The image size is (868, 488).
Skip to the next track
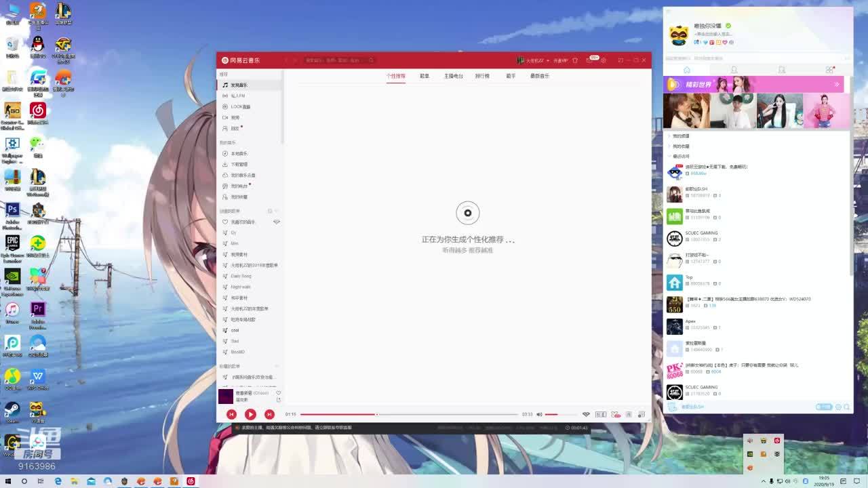[x=269, y=414]
